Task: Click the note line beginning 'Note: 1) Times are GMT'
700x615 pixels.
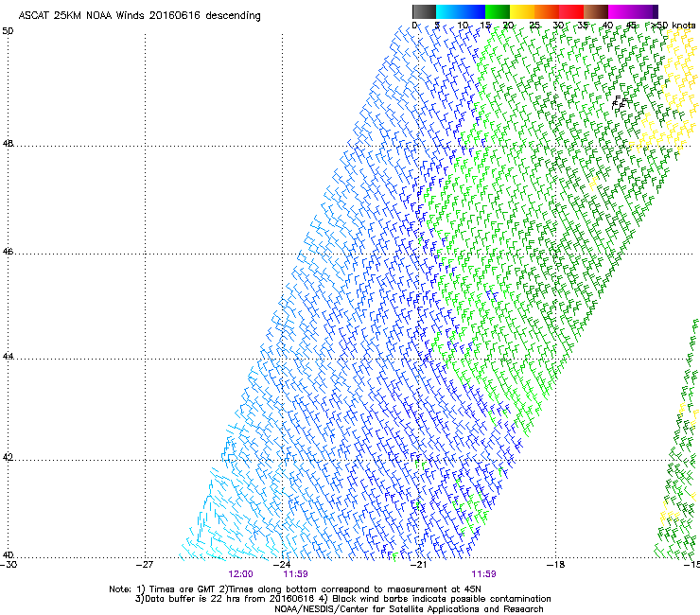Action: pyautogui.click(x=295, y=589)
